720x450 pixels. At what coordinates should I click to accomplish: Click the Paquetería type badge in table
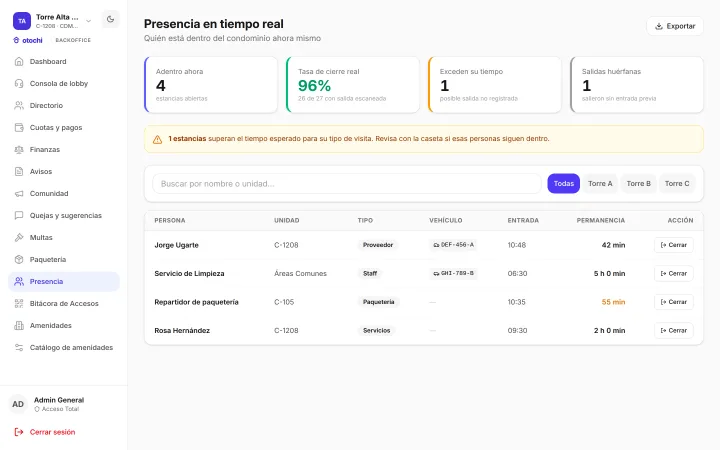(378, 302)
